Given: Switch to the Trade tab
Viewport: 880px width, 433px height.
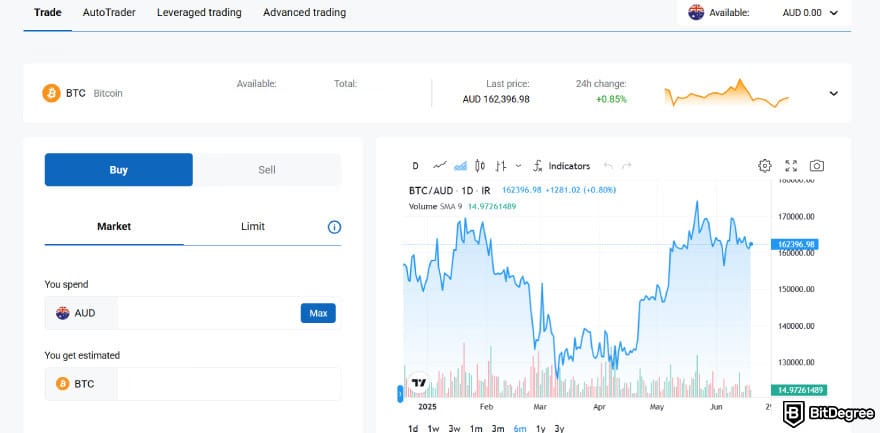Looking at the screenshot, I should (48, 12).
